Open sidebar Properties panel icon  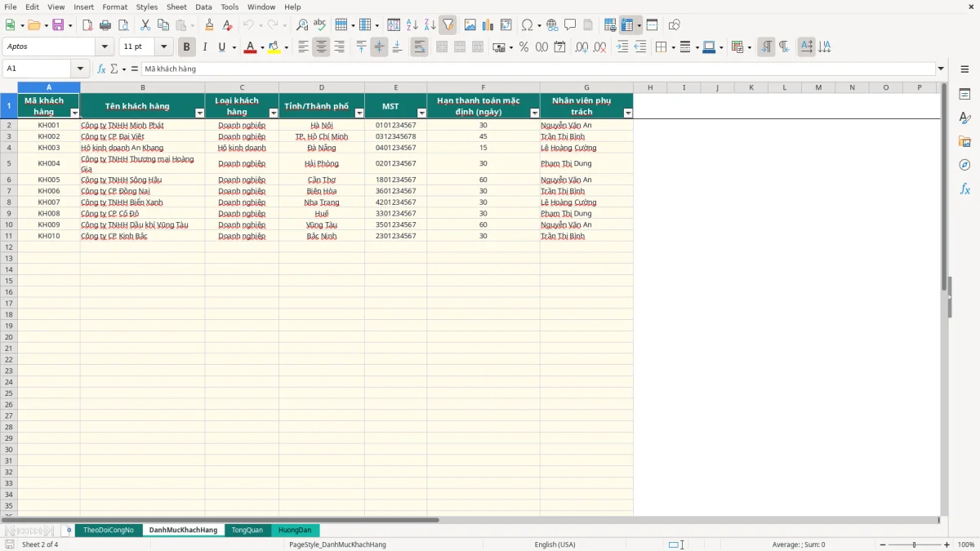click(964, 95)
